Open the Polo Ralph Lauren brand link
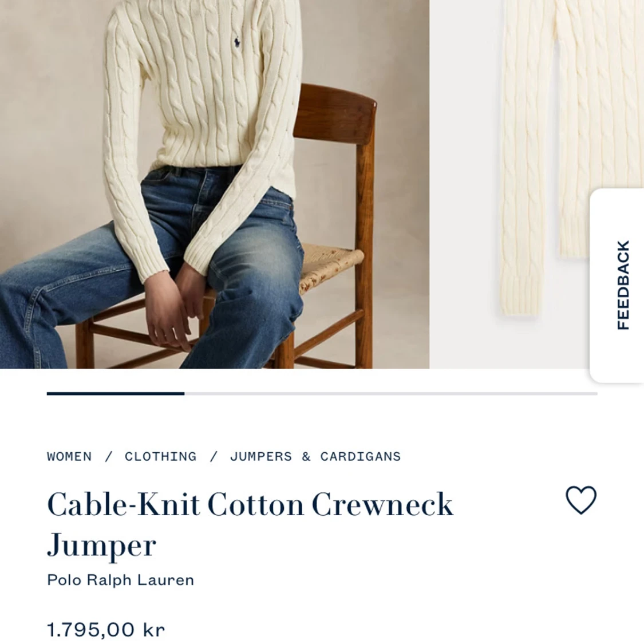644x644 pixels. [120, 580]
